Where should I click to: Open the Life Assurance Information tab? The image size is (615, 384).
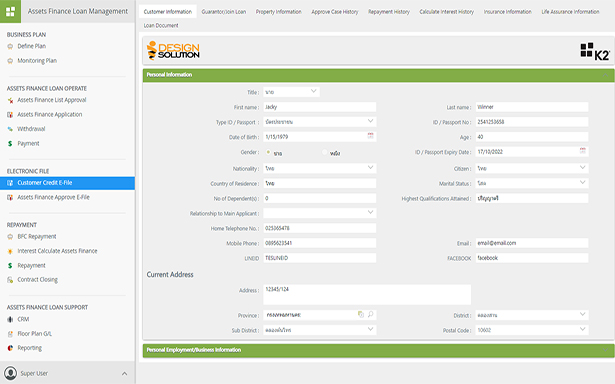(570, 12)
